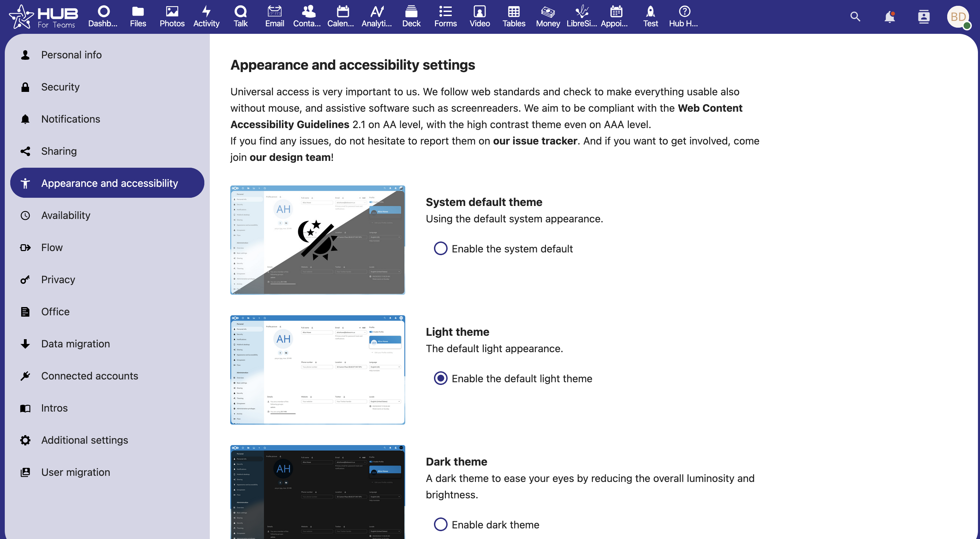Open Sharing settings section
Viewport: 980px width, 539px height.
pyautogui.click(x=107, y=151)
